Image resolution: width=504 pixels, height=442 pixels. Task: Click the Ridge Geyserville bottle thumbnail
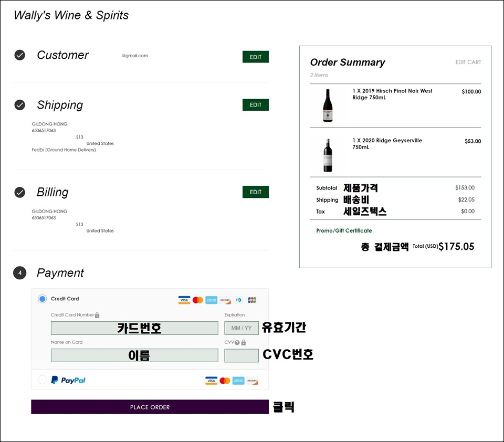[328, 155]
